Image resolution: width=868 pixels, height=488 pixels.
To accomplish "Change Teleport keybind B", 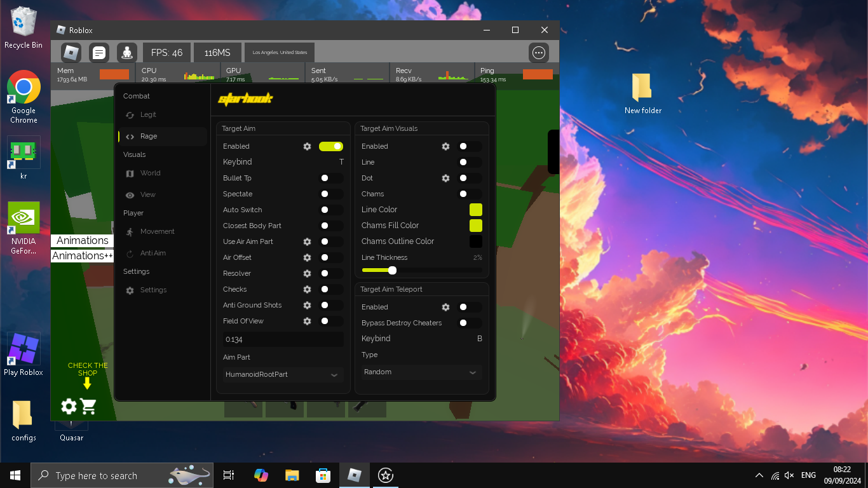I will click(480, 339).
